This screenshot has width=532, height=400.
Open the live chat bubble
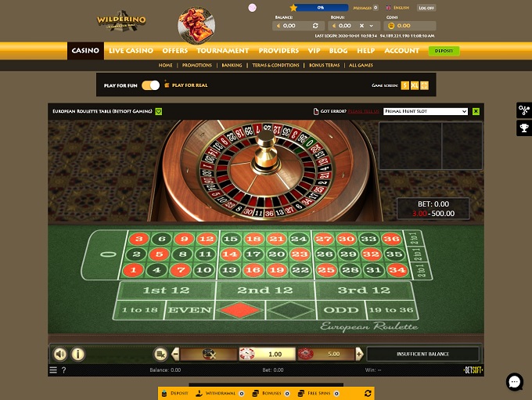[514, 382]
